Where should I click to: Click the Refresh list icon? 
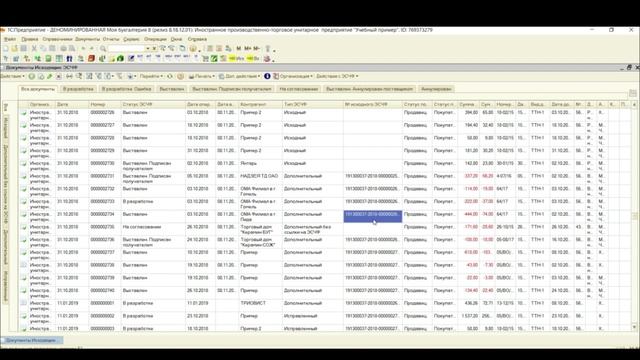click(170, 76)
